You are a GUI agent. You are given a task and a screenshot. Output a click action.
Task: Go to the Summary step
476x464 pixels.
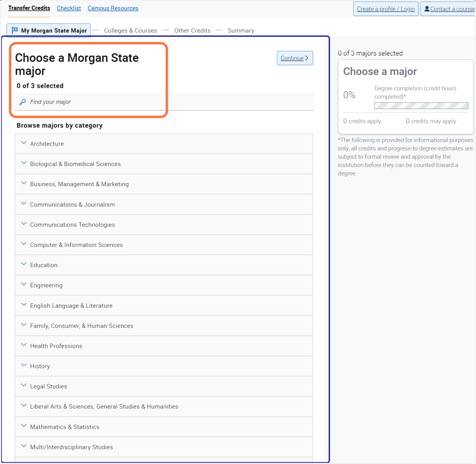coord(241,31)
